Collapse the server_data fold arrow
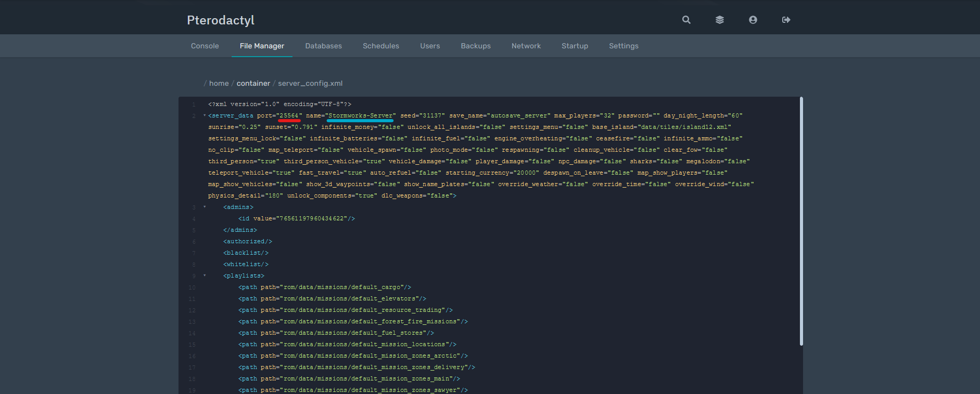Image resolution: width=980 pixels, height=394 pixels. [205, 115]
